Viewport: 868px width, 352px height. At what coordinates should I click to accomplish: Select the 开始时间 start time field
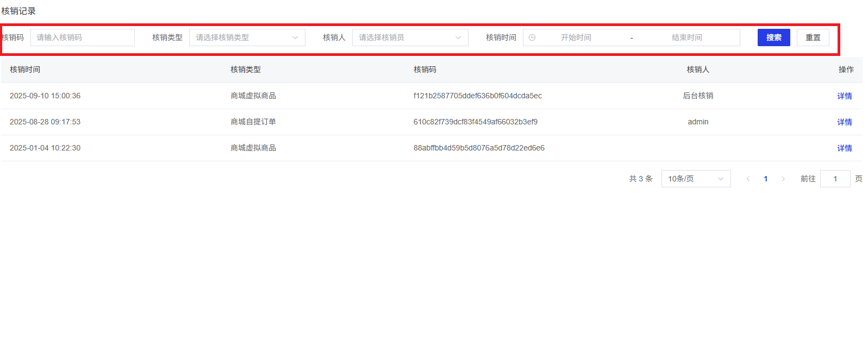pyautogui.click(x=576, y=37)
